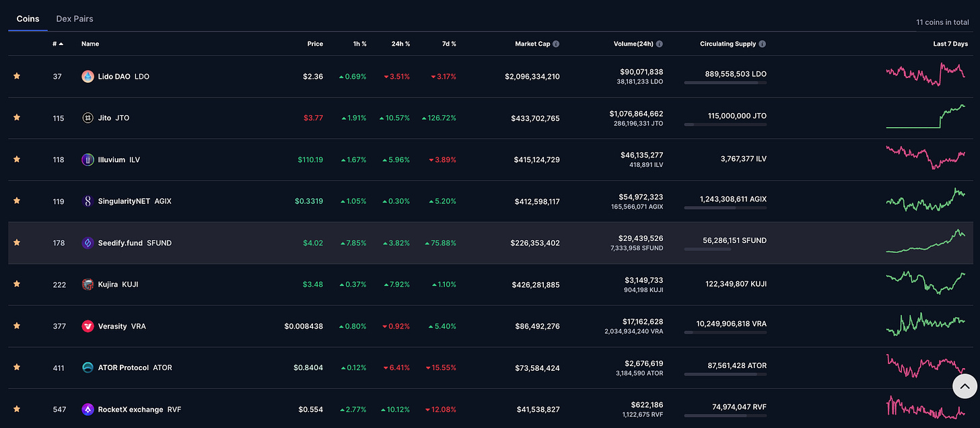This screenshot has height=428, width=980.
Task: Click the Lido DAO coin logo
Action: point(87,77)
